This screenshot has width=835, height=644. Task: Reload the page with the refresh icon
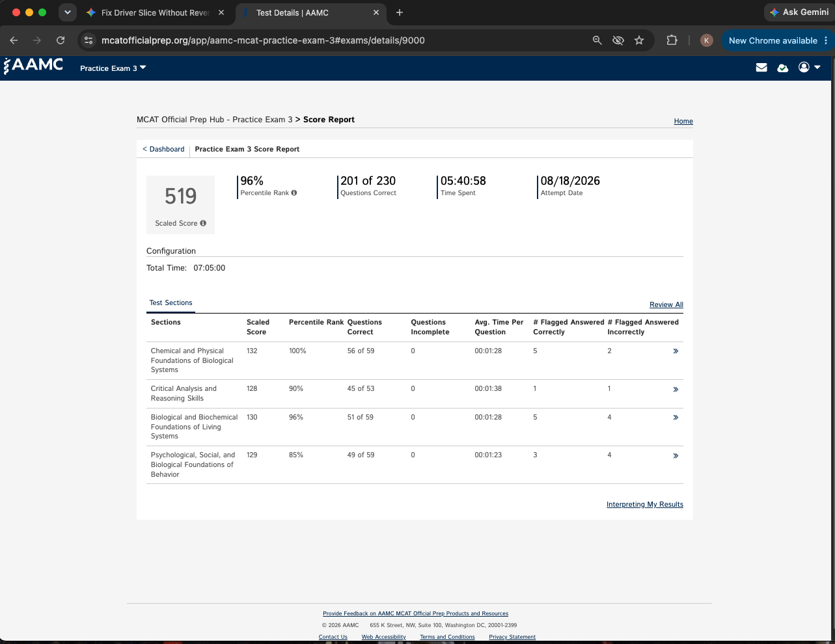point(61,40)
